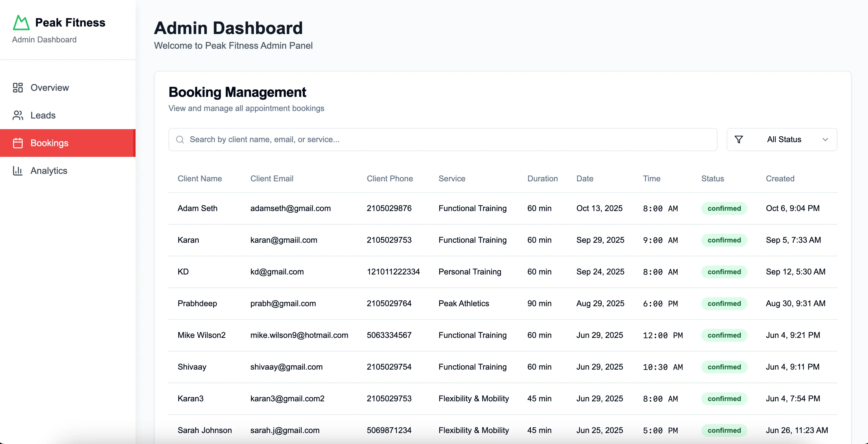
Task: Click the Date column header
Action: point(585,178)
